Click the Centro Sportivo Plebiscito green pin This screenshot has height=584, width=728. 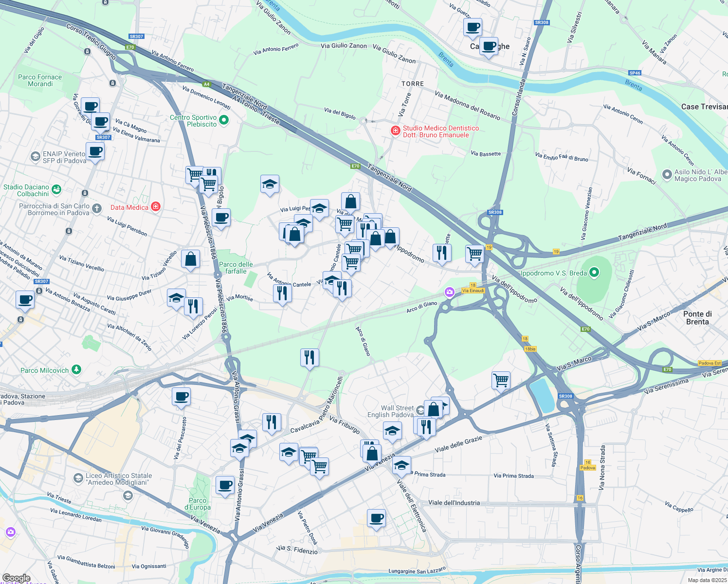tap(224, 119)
